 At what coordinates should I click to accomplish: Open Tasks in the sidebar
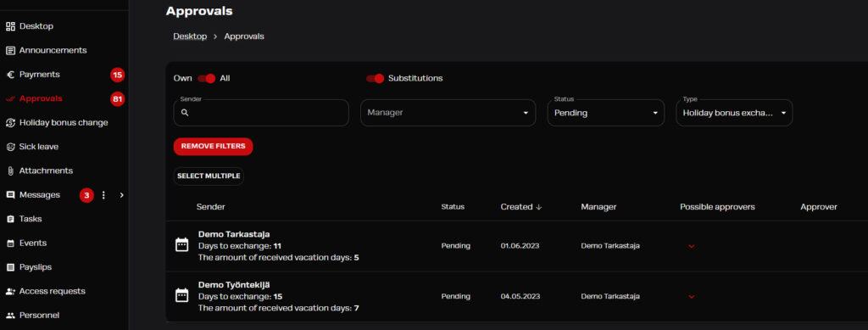tap(31, 219)
